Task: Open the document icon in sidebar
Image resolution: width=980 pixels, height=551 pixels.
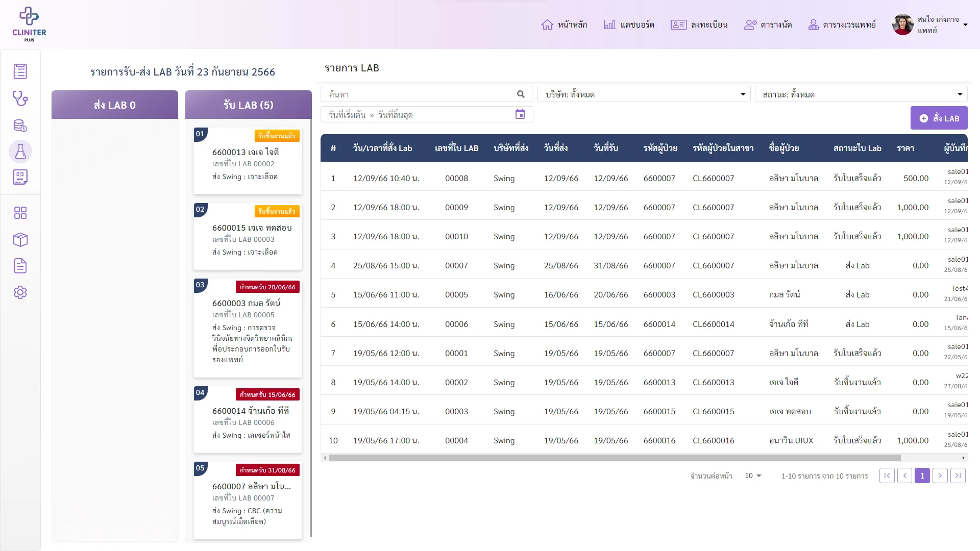Action: coord(20,266)
